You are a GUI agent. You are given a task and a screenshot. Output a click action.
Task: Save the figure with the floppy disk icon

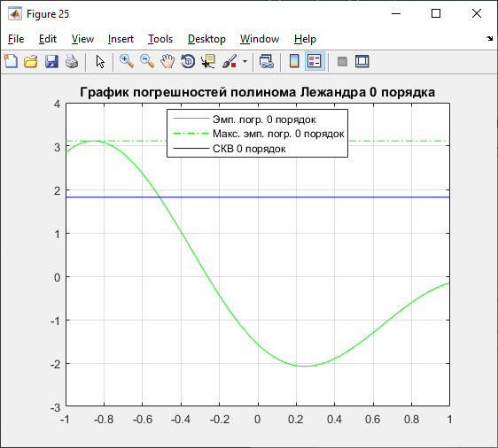(51, 61)
